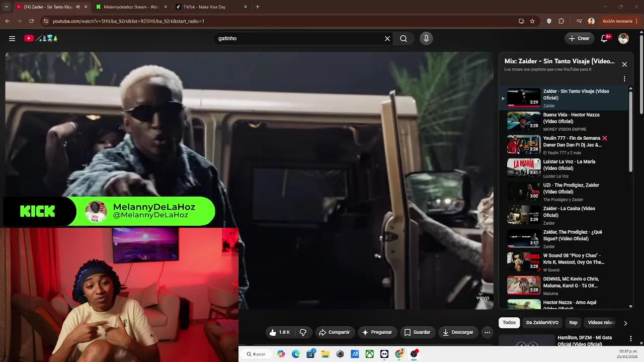Like the video with thumbs up
The height and width of the screenshot is (362, 644).
tap(280, 332)
